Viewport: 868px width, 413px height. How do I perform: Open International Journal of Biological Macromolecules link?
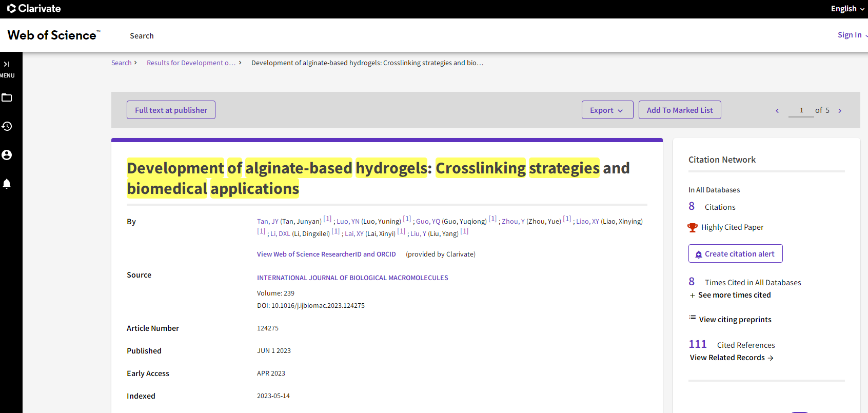point(352,278)
